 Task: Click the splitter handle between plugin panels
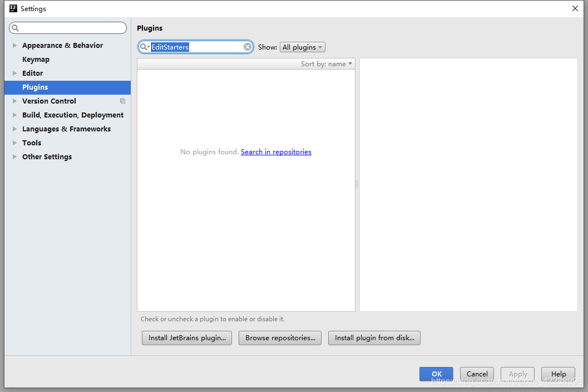pos(357,184)
